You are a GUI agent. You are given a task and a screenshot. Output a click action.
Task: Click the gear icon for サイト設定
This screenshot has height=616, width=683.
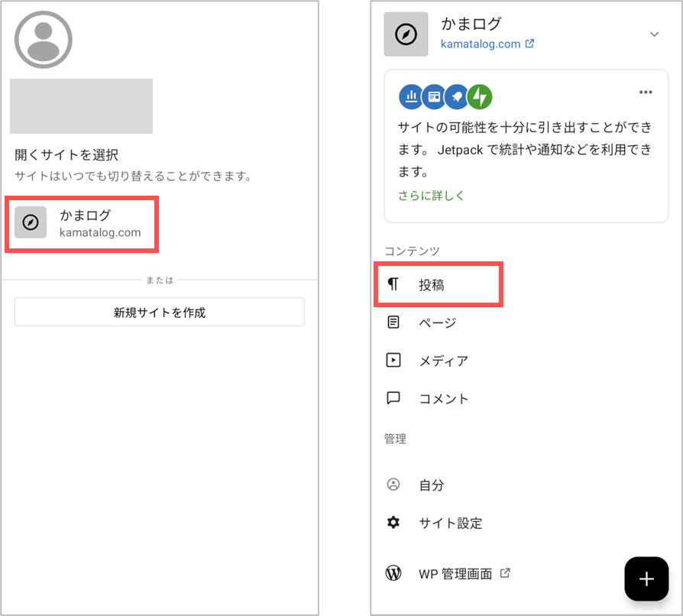(x=393, y=522)
